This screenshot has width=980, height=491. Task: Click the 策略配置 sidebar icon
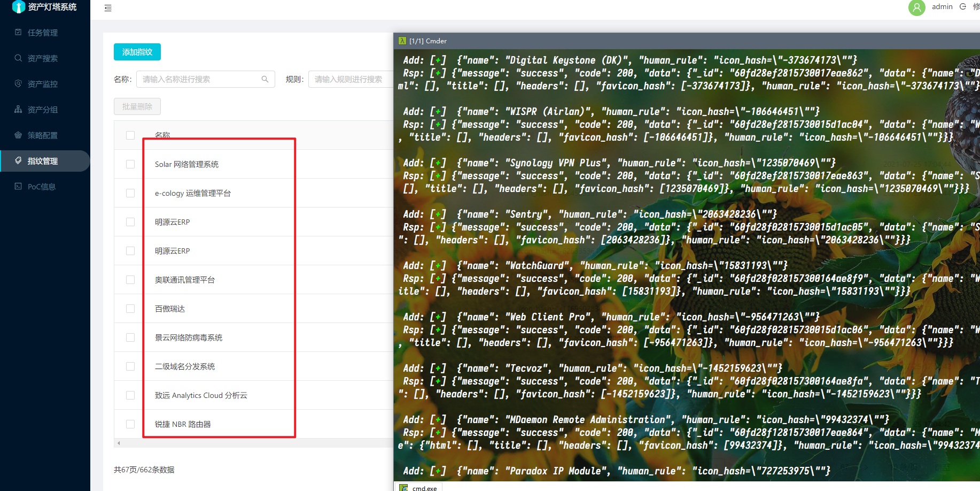[x=18, y=135]
